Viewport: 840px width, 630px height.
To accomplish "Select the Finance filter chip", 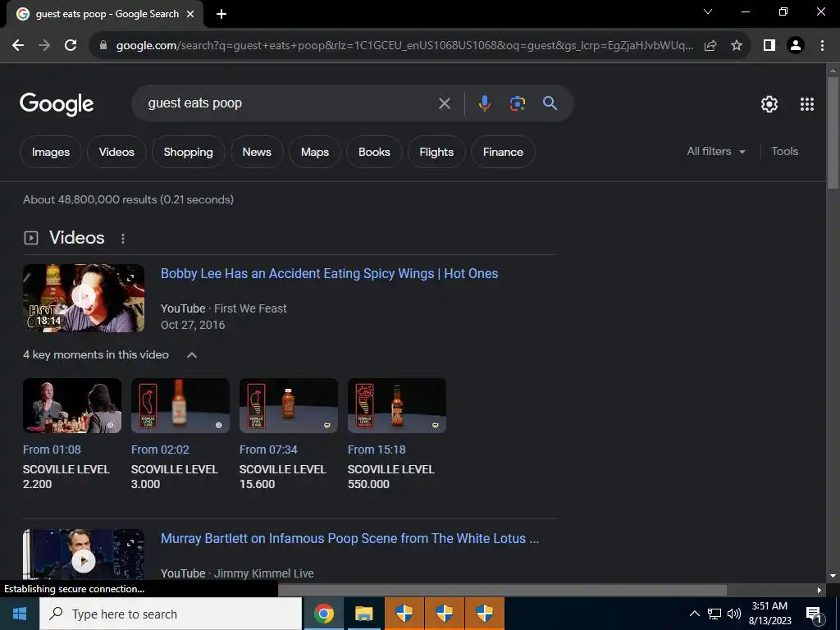I will pyautogui.click(x=503, y=152).
